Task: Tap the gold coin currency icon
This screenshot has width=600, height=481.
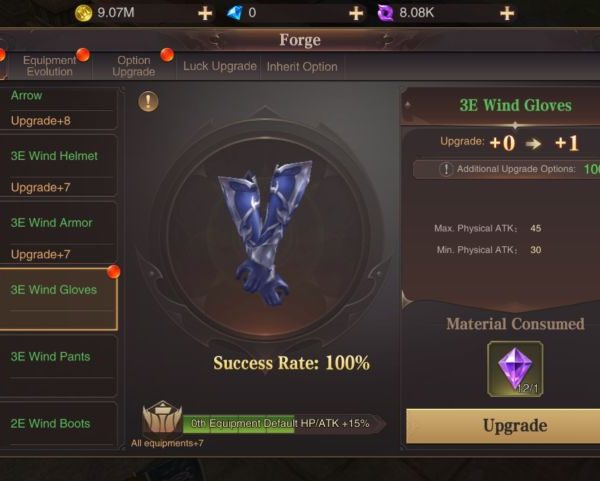Action: [x=83, y=13]
